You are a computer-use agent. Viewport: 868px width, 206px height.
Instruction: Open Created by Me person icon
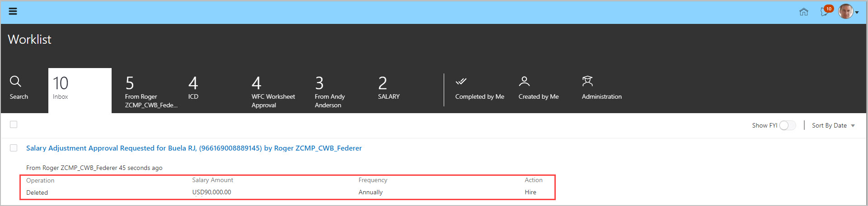524,82
